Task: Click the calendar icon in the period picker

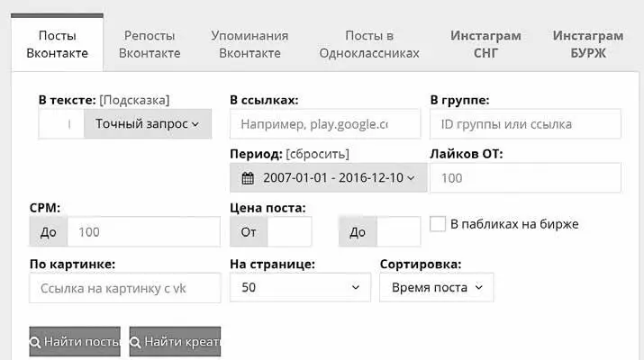Action: [x=248, y=178]
